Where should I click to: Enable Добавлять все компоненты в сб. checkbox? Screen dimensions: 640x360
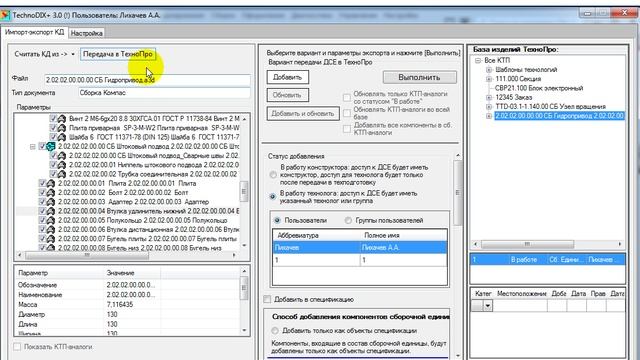347,129
